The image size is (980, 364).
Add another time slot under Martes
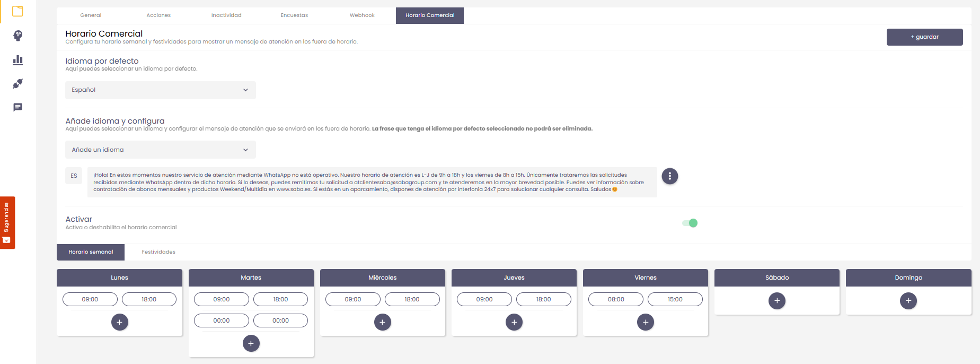pyautogui.click(x=251, y=343)
